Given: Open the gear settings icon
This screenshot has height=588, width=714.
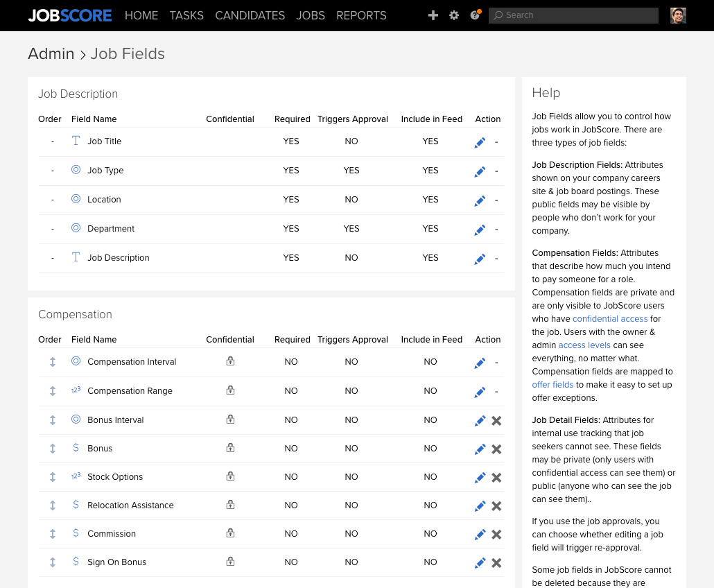Looking at the screenshot, I should (454, 15).
